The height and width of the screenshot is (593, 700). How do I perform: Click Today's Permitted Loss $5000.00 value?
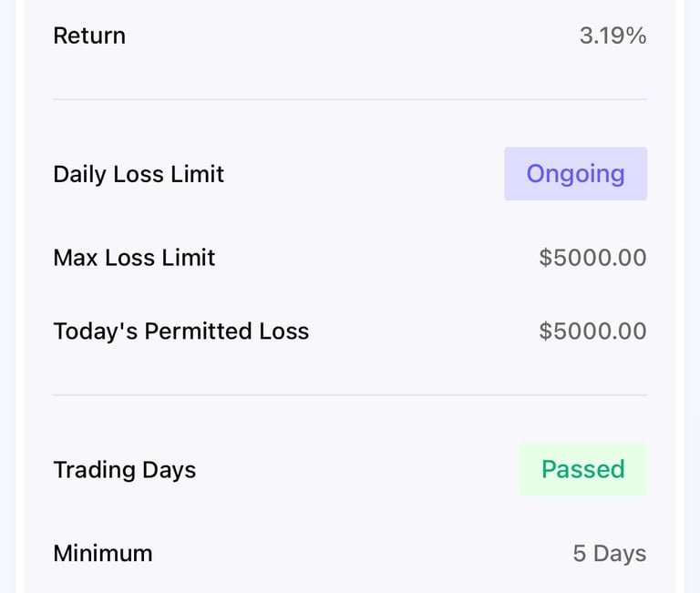[592, 332]
